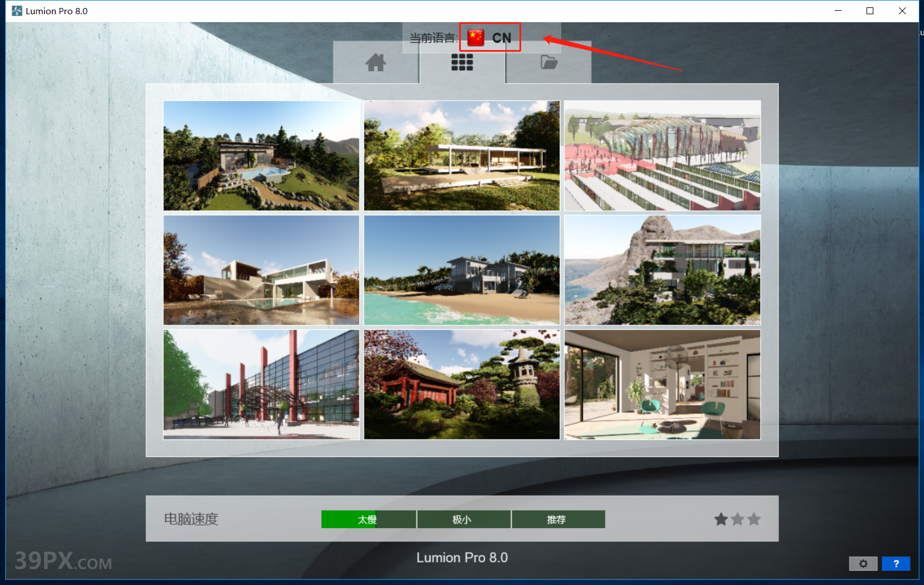Open the interior living room scene
Screen dimensions: 924x585
click(662, 384)
